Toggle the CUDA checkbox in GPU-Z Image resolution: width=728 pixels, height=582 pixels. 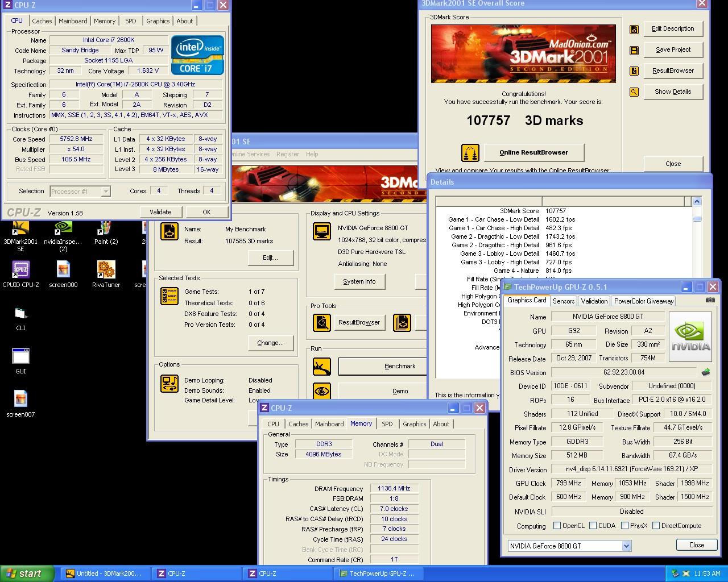click(593, 526)
